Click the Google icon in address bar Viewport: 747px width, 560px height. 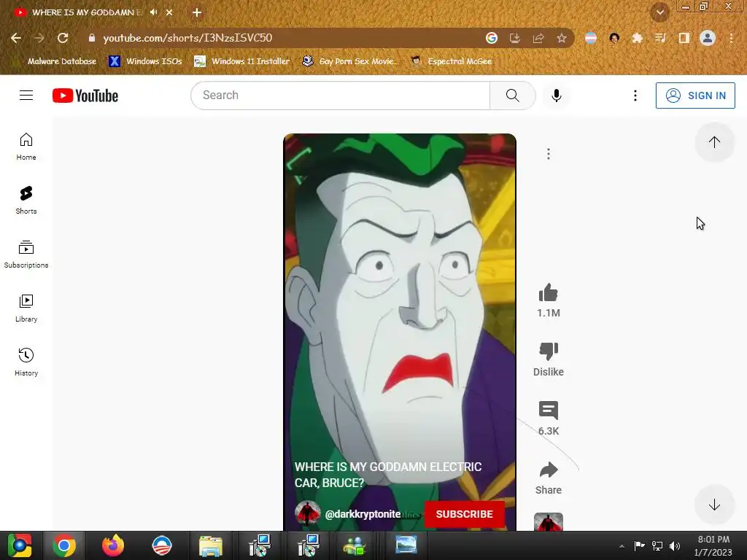click(x=491, y=38)
